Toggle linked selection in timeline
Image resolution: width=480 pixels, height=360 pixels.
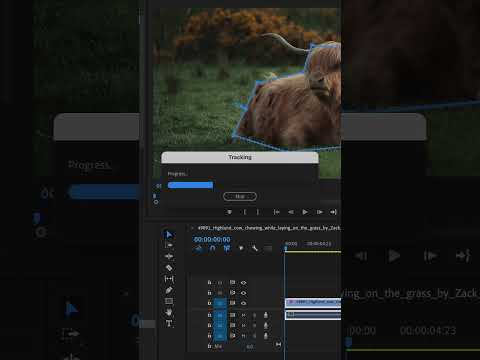click(x=227, y=248)
